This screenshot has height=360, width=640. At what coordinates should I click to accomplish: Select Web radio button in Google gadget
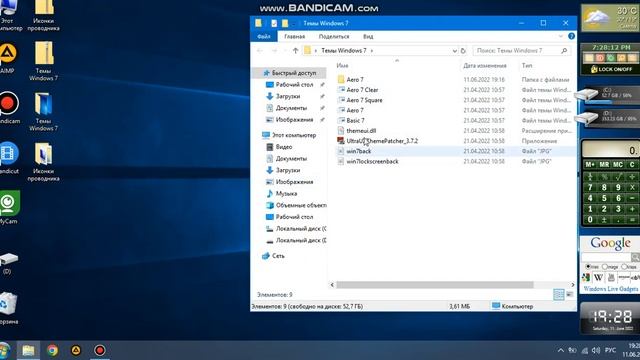[588, 267]
